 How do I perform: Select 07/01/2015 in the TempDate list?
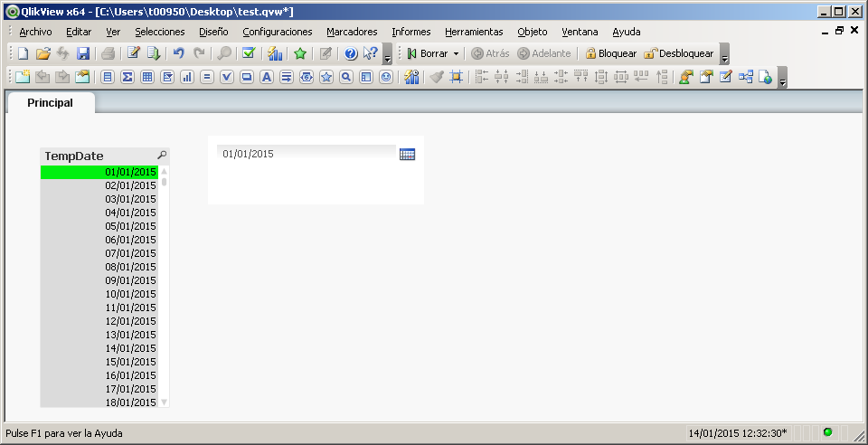coord(99,253)
